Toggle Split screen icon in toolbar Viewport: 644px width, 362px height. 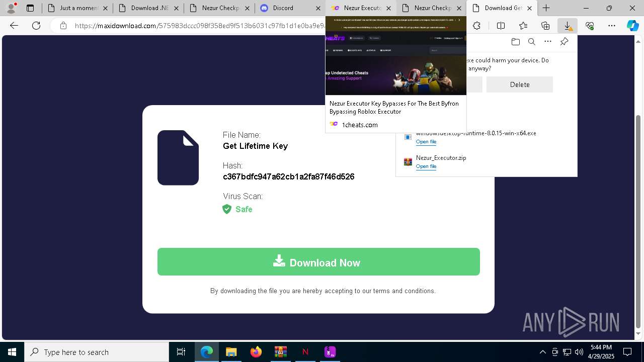tap(501, 26)
